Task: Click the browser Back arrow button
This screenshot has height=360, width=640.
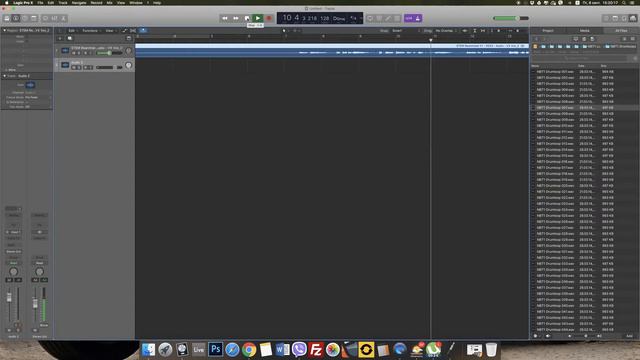Action: pyautogui.click(x=536, y=39)
